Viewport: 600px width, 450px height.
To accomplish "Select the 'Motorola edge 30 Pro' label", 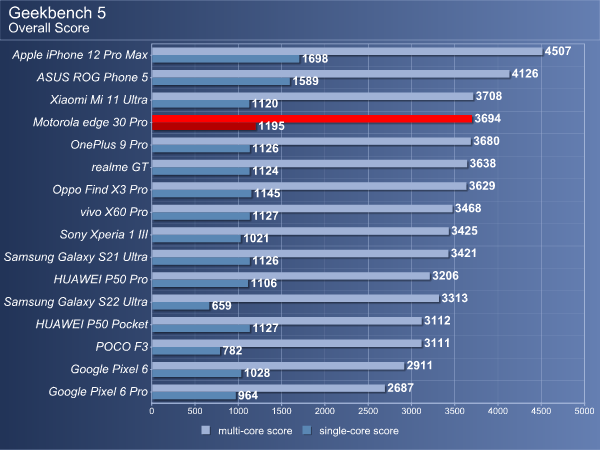I will [x=90, y=122].
